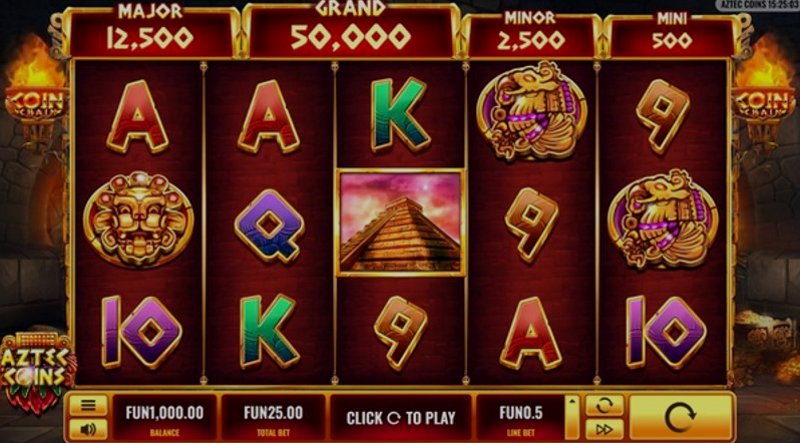Click the golden bird symbol on reel five
This screenshot has height=443, width=800.
pyautogui.click(x=663, y=219)
